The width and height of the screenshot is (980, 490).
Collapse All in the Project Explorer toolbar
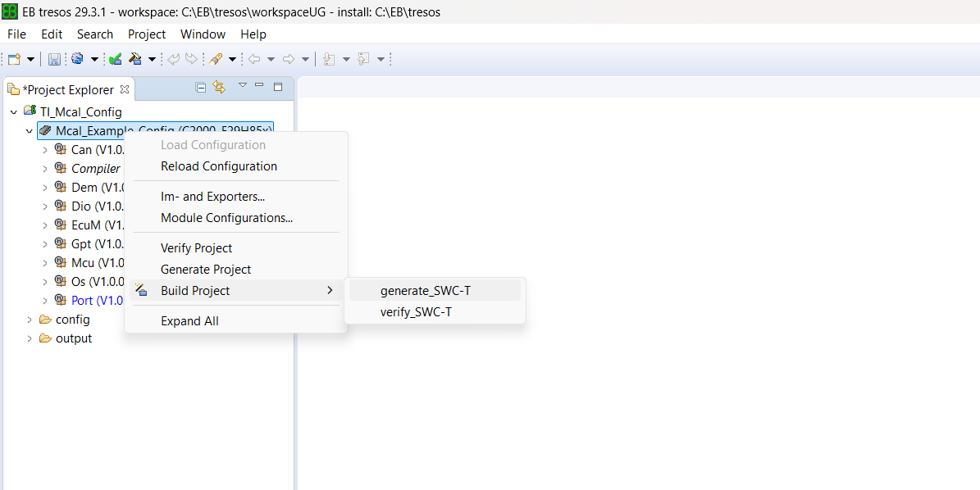click(x=201, y=87)
